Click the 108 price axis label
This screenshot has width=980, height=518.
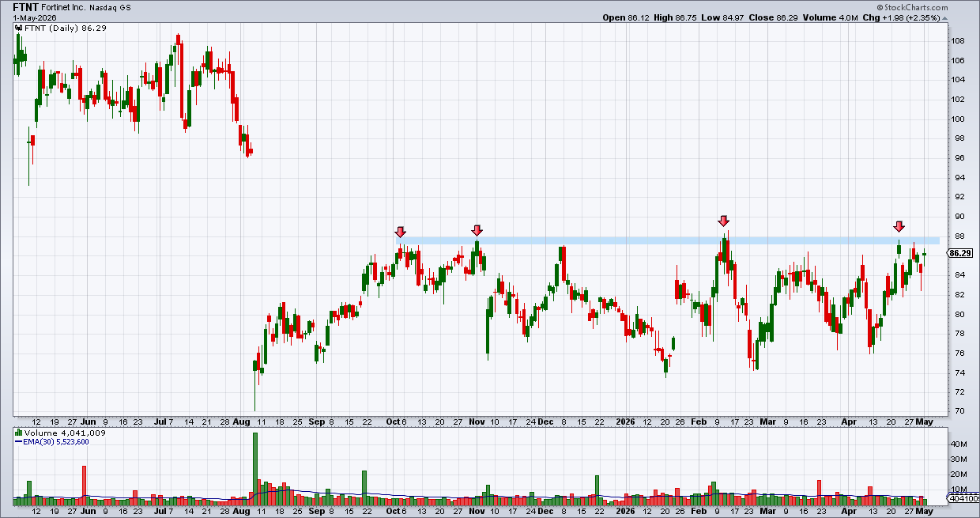[957, 41]
